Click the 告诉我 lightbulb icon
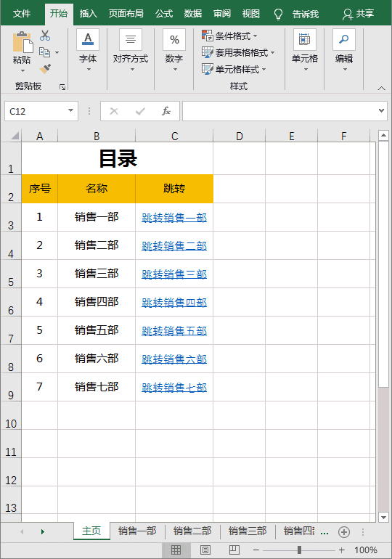This screenshot has height=559, width=392. 278,15
